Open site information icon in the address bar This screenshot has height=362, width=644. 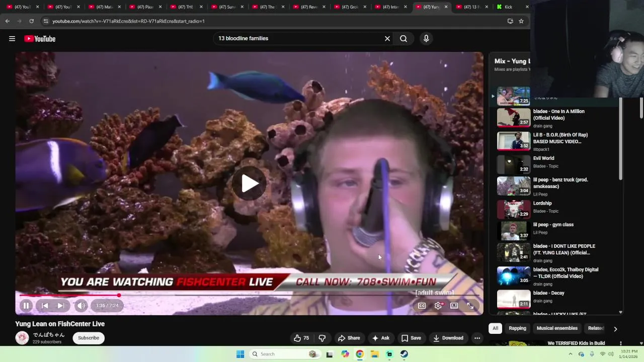46,21
